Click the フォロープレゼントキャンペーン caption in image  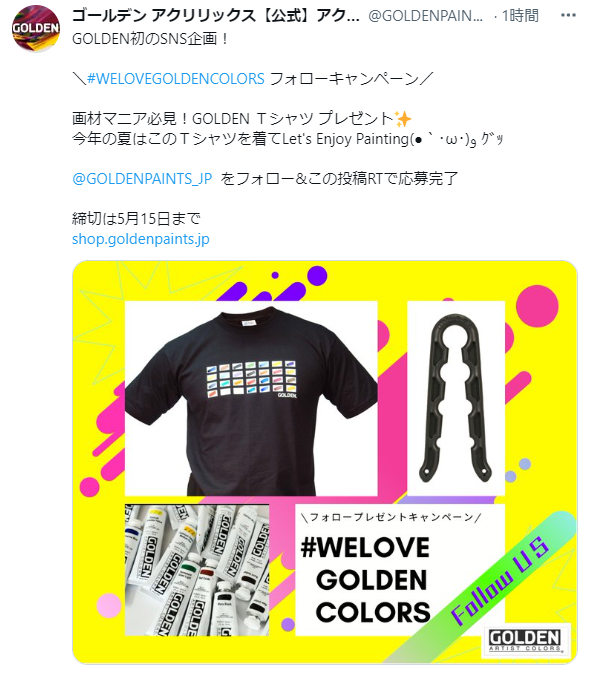[x=392, y=517]
